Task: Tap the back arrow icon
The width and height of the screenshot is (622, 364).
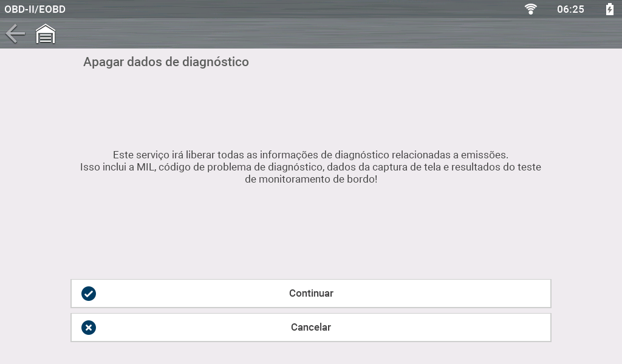Action: click(x=15, y=34)
